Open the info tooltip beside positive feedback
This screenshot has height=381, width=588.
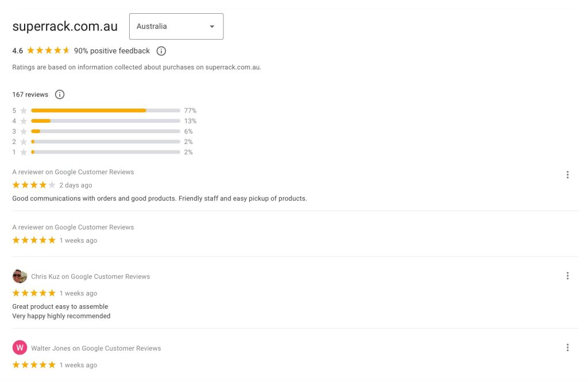161,50
